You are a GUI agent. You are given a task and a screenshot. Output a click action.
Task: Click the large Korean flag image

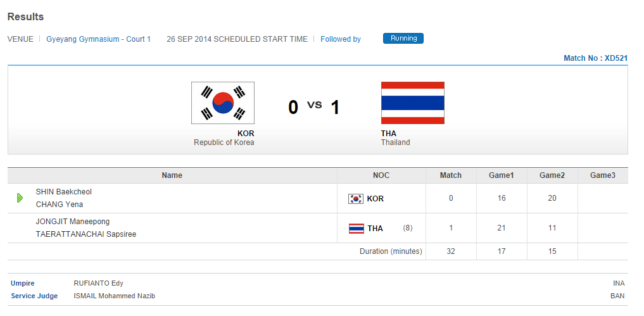223,103
